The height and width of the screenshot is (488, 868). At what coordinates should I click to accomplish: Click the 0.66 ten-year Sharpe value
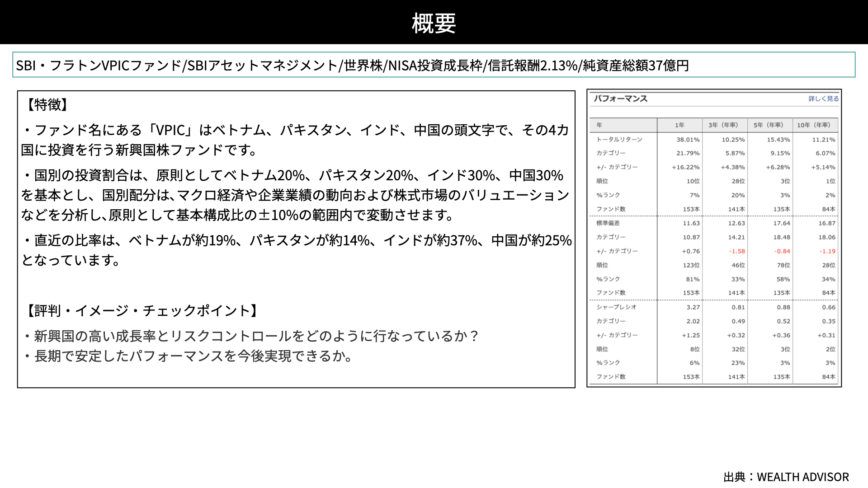click(829, 307)
